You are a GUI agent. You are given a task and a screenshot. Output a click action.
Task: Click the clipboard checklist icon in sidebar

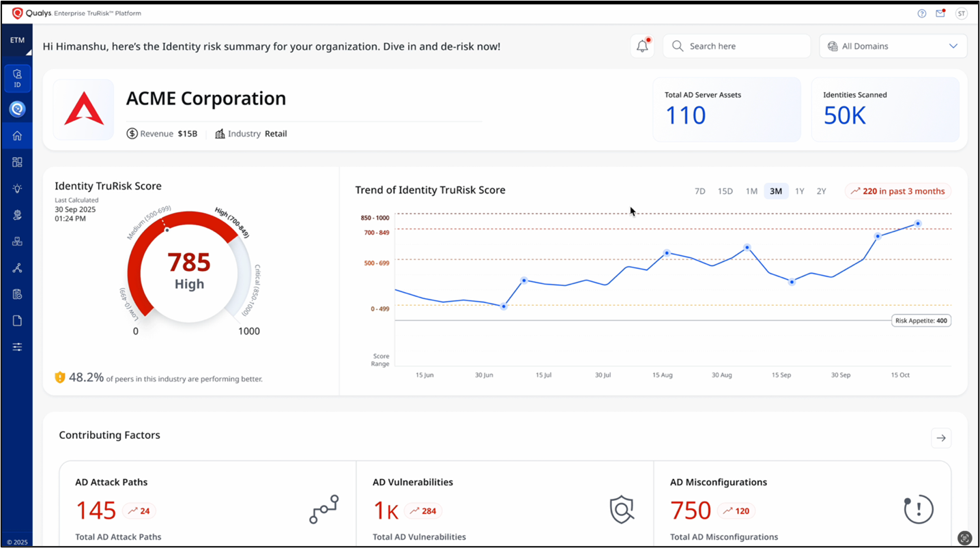(17, 294)
